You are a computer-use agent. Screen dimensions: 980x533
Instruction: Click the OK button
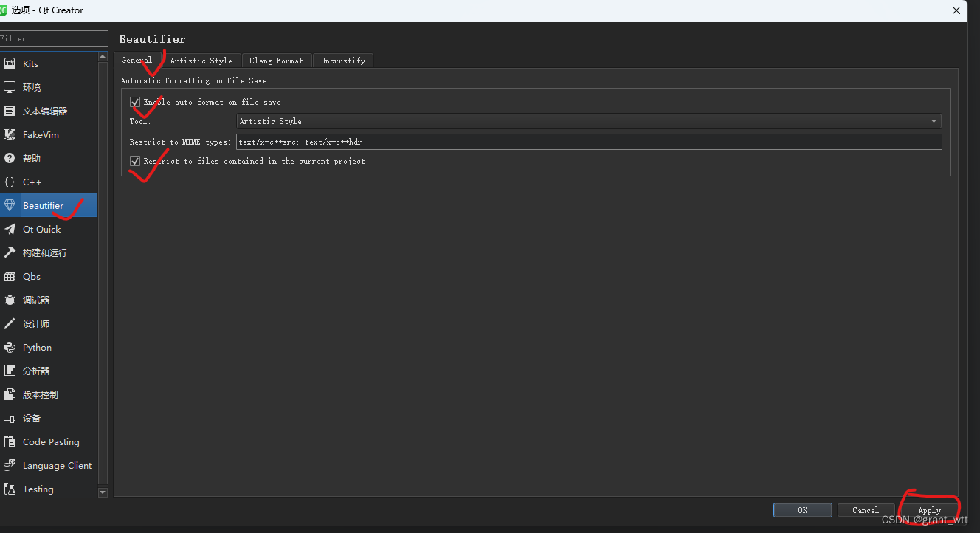tap(803, 510)
